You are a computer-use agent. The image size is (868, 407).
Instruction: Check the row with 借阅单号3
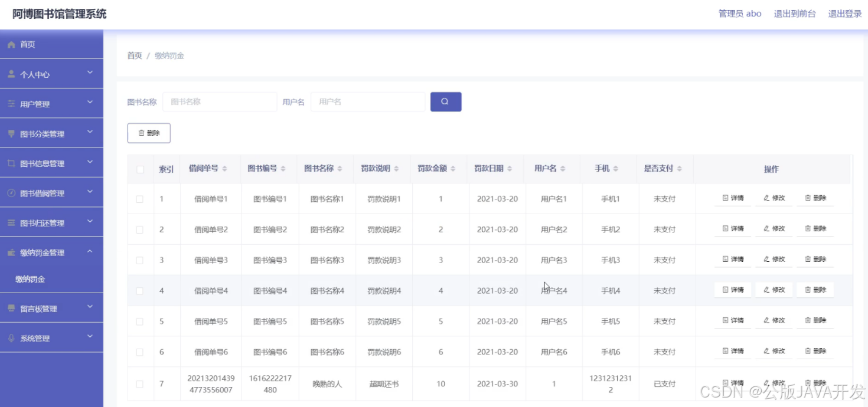140,260
